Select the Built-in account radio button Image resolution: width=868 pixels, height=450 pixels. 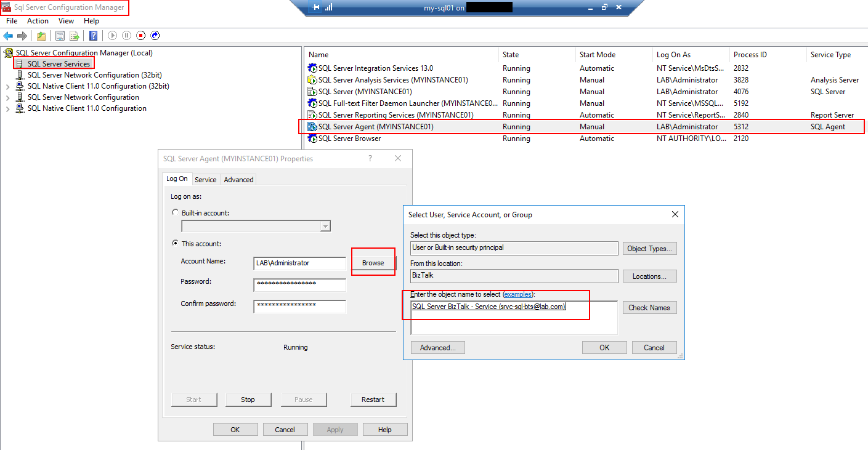click(175, 212)
